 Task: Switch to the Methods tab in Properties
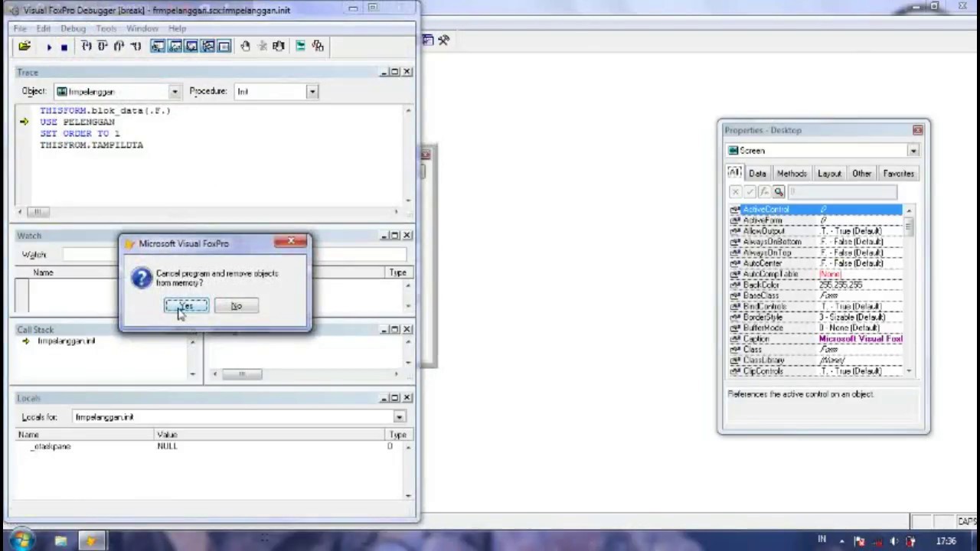click(x=792, y=174)
